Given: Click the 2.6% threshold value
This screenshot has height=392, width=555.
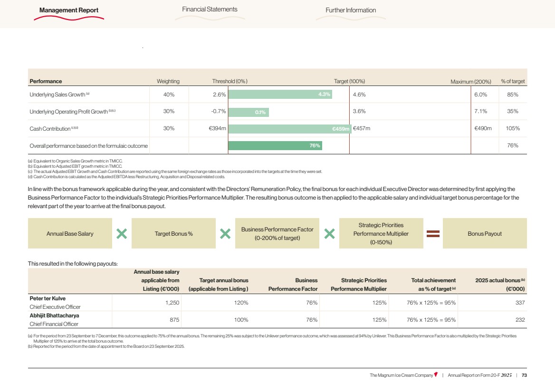Looking at the screenshot, I should coord(220,95).
